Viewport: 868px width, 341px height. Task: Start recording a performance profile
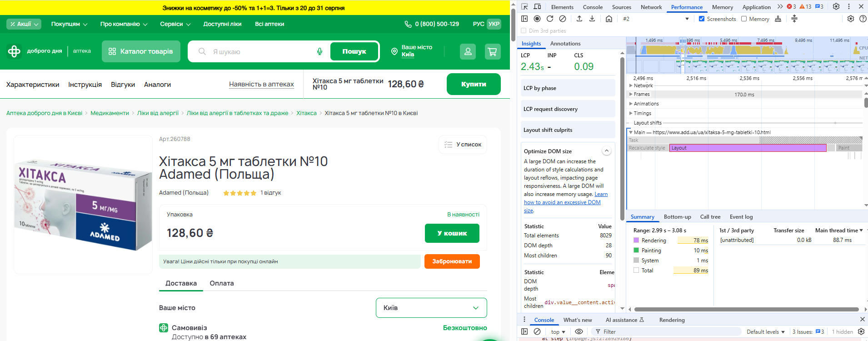point(537,19)
